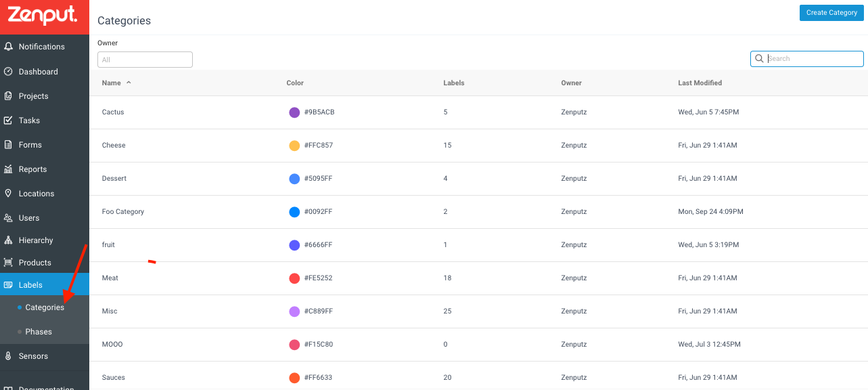The image size is (868, 390).
Task: Click the Name sort arrow
Action: pyautogui.click(x=129, y=83)
